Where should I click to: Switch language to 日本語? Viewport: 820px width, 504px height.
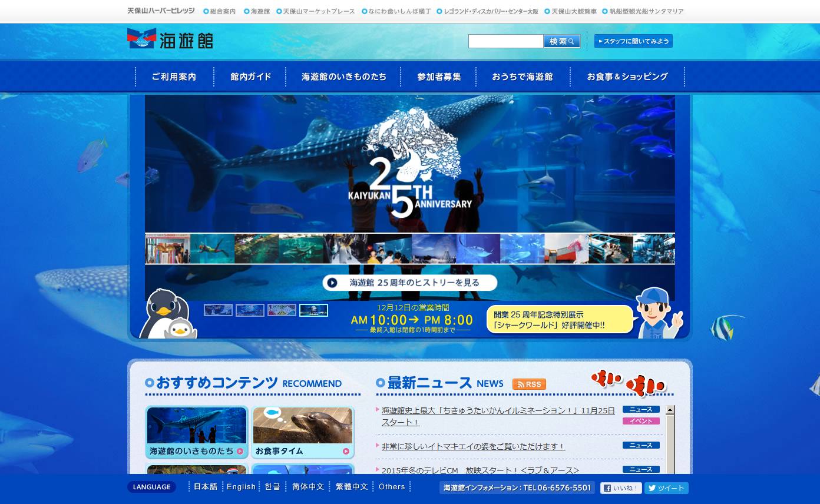click(x=206, y=487)
